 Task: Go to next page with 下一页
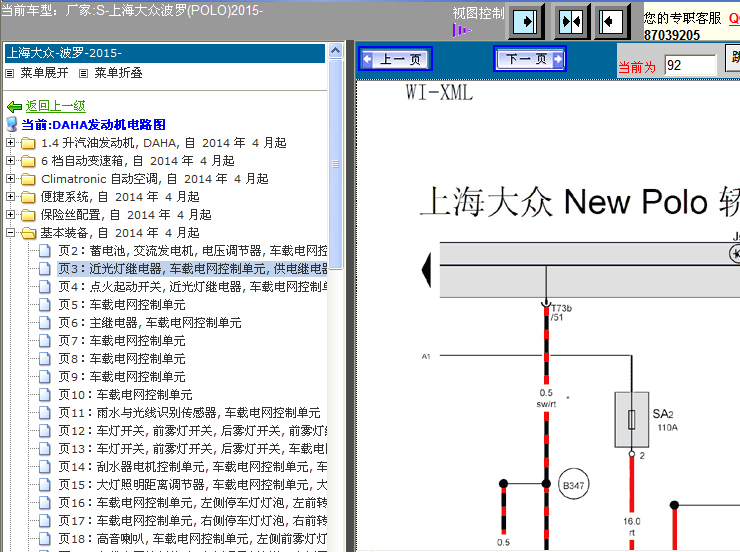coord(530,59)
